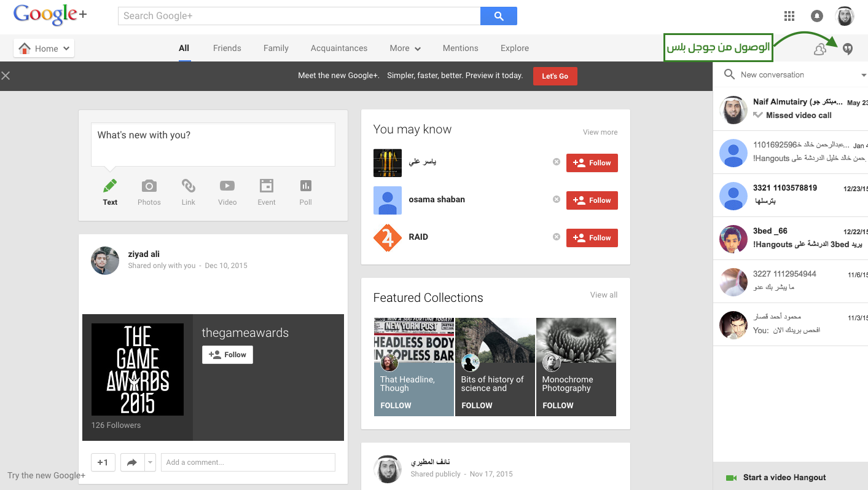Viewport: 868px width, 490px height.
Task: Switch to the Family tab
Action: click(276, 48)
